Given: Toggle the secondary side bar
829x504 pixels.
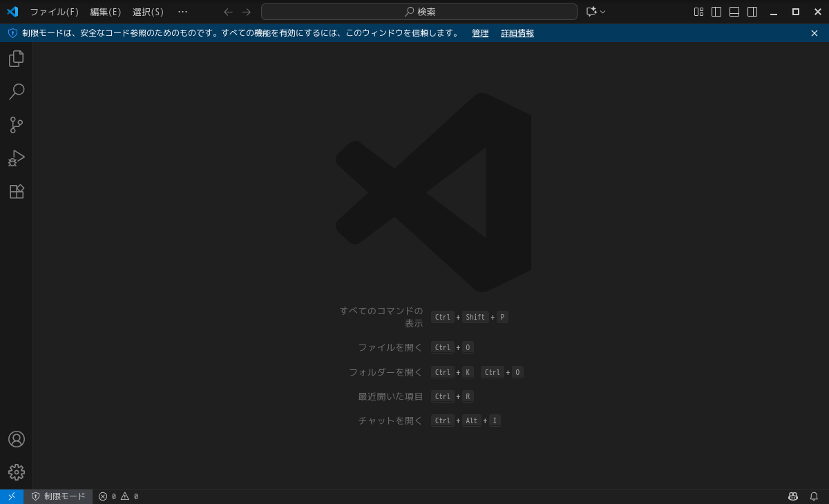Looking at the screenshot, I should click(752, 12).
